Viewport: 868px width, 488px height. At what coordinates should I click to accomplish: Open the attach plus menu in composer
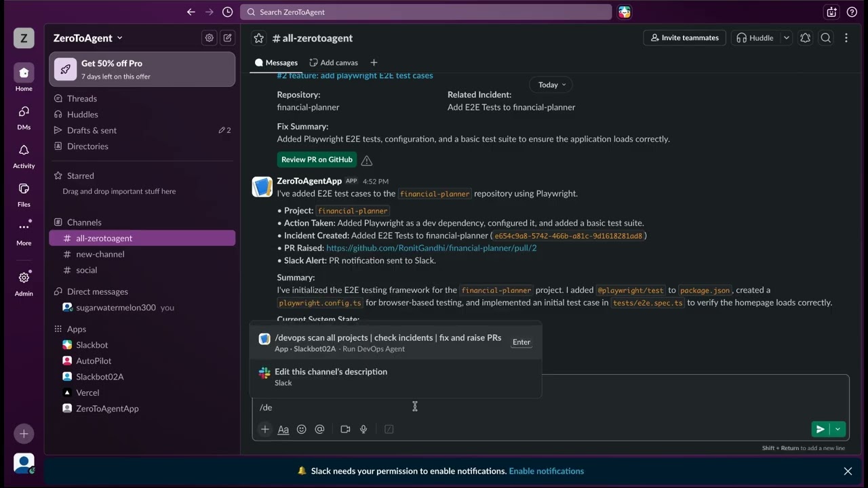click(x=265, y=429)
